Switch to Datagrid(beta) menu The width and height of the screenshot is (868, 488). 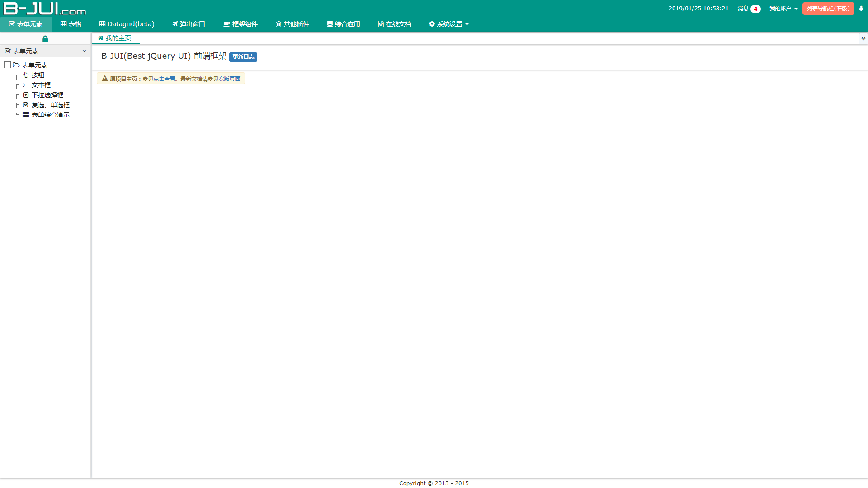[x=127, y=24]
